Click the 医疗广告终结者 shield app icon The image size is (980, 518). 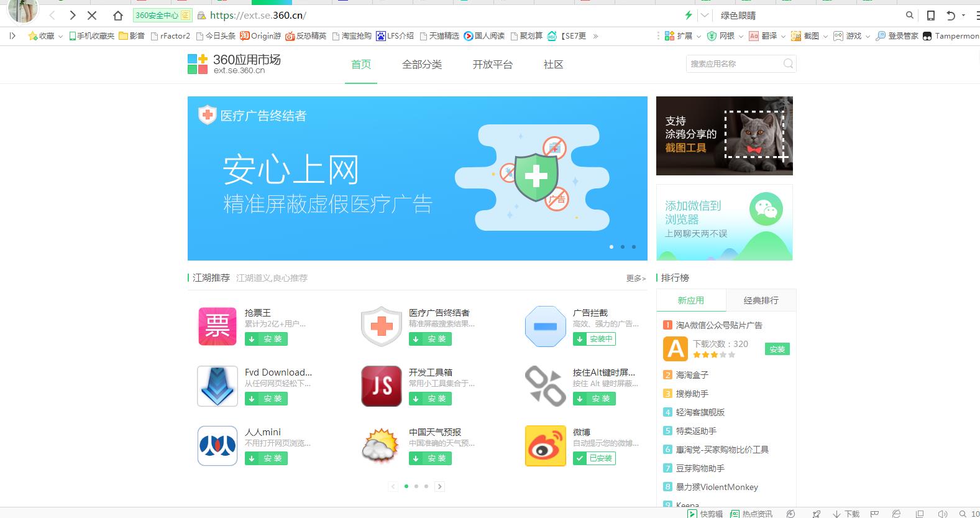pyautogui.click(x=382, y=326)
